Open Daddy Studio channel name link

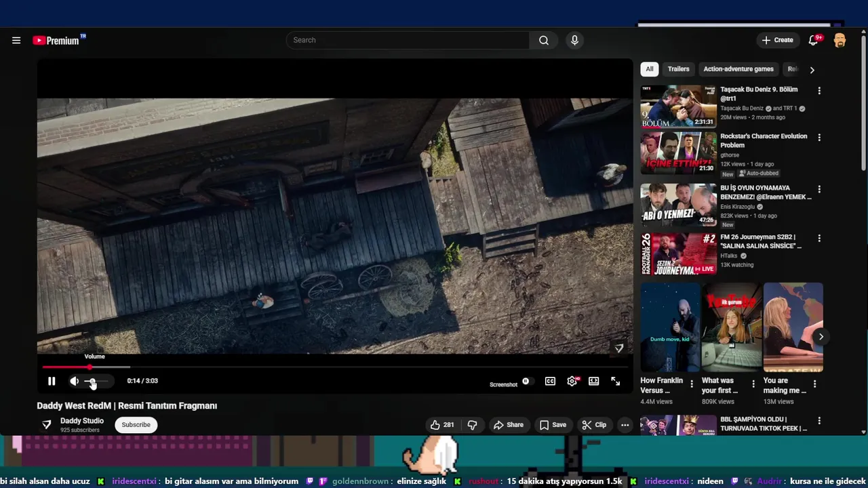[82, 421]
